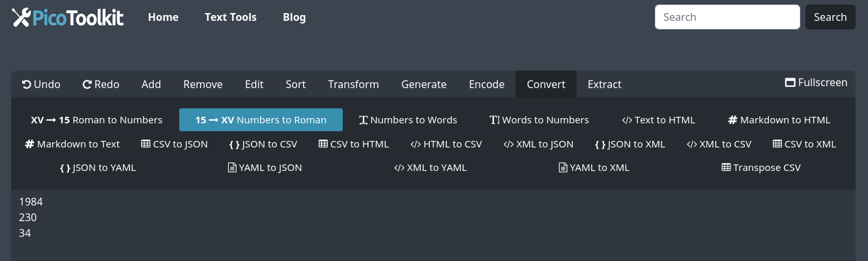Choose YAML to JSON conversion
The height and width of the screenshot is (261, 868).
264,168
